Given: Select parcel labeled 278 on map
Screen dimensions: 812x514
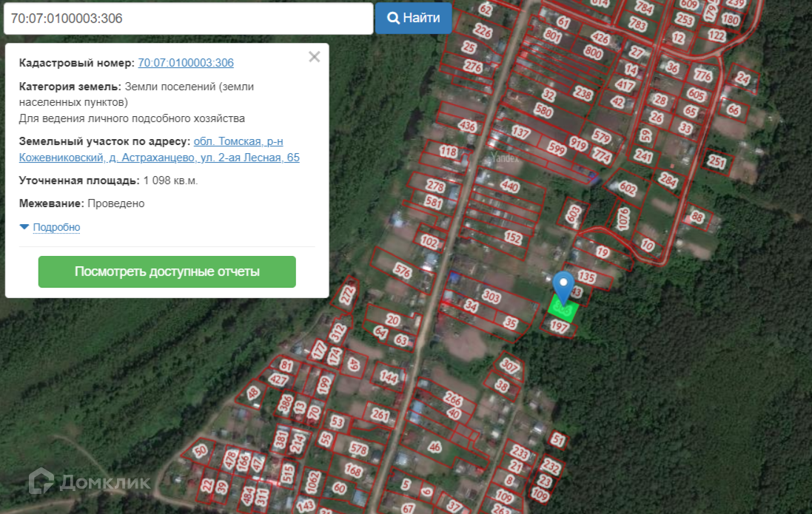Looking at the screenshot, I should pos(435,186).
